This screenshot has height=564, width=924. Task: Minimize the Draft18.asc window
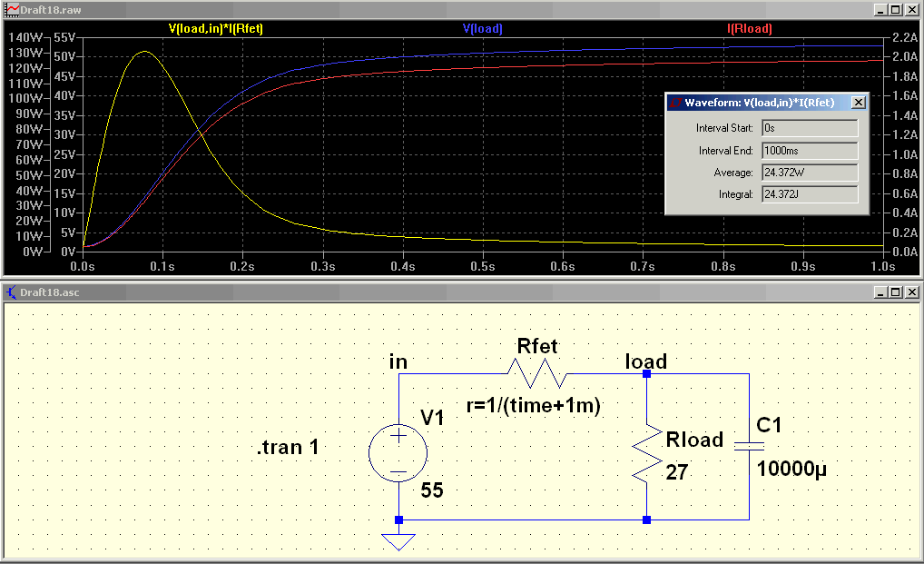pyautogui.click(x=880, y=292)
